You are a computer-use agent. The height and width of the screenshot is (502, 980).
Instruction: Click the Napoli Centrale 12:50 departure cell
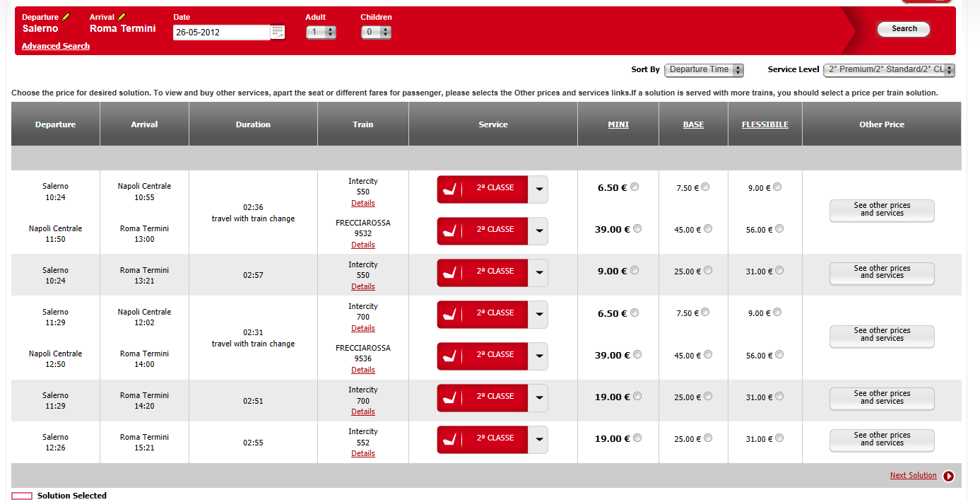coord(55,359)
